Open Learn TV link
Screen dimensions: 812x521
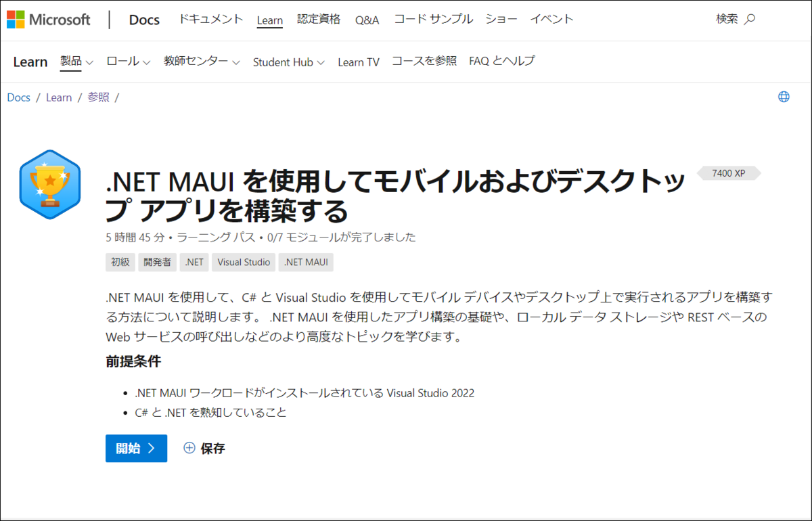click(359, 62)
